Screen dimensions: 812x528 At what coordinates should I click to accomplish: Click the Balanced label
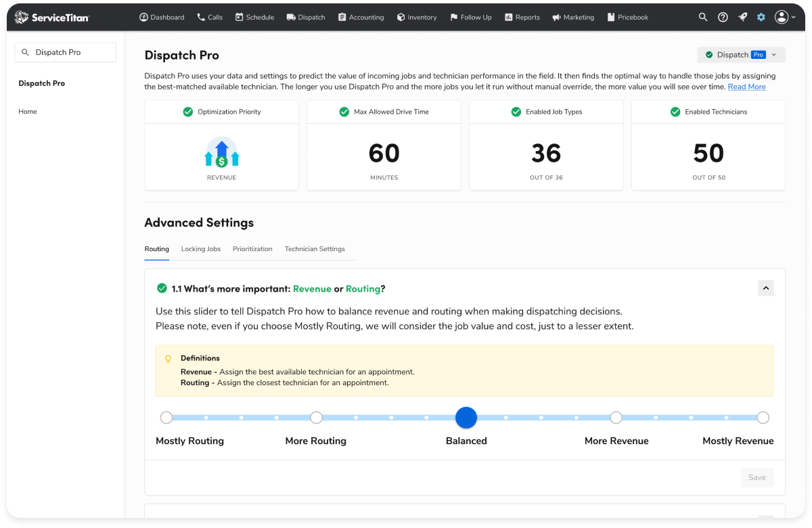point(466,441)
